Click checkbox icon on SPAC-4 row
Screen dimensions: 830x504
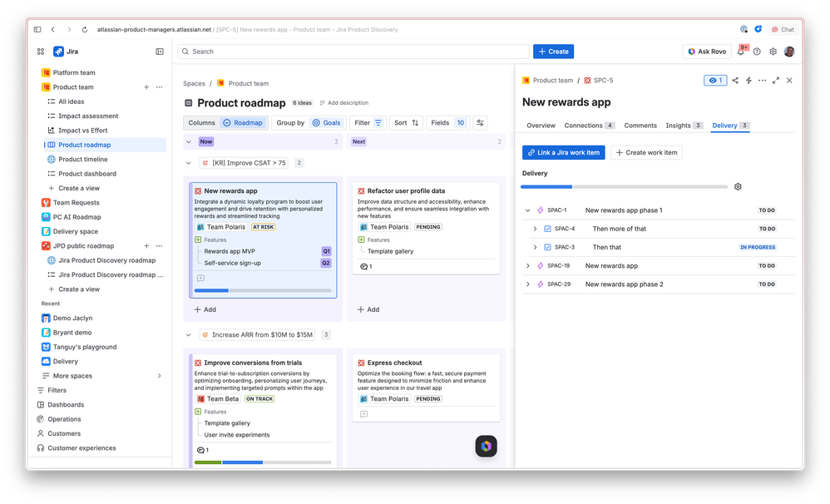click(x=547, y=229)
